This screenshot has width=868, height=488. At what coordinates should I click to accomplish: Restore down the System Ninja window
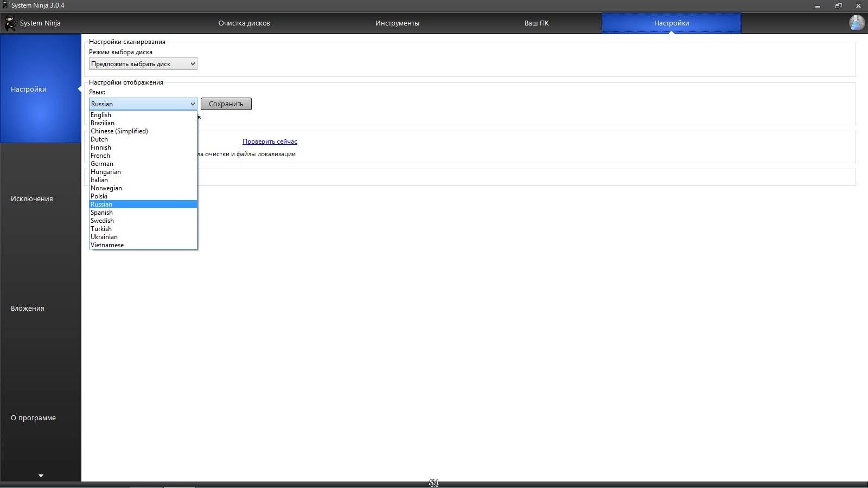[x=838, y=5]
